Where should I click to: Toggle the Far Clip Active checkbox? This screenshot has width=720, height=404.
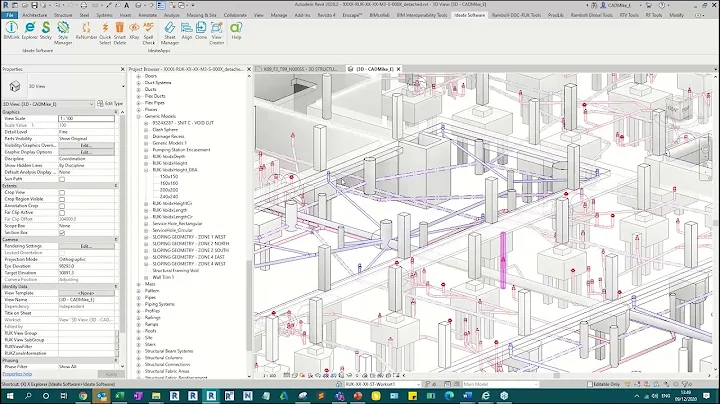coord(62,213)
